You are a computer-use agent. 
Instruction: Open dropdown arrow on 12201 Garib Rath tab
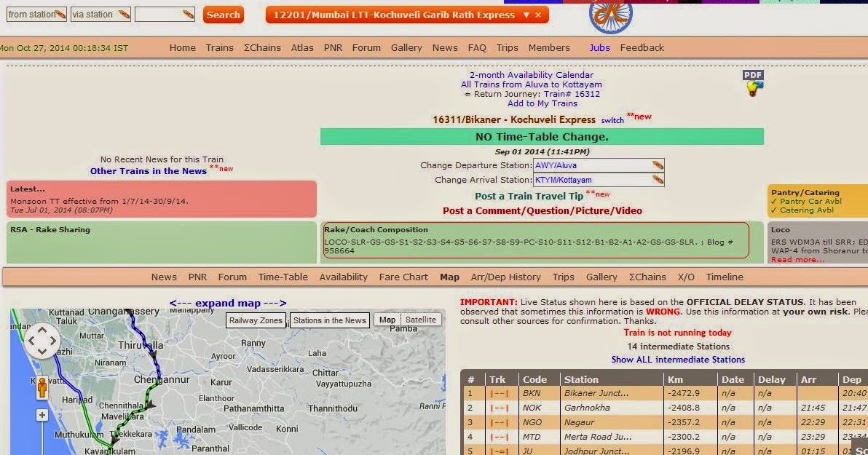[x=526, y=15]
